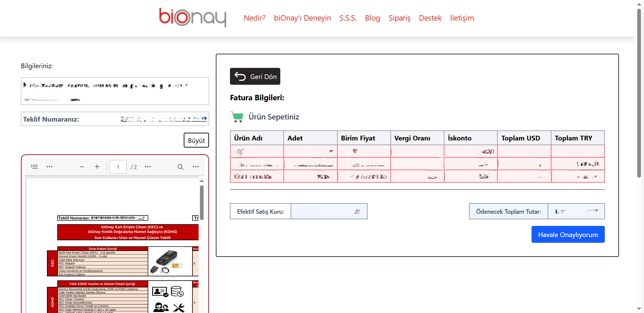Enlarge the document with Büyüt button
This screenshot has height=313, width=644.
pyautogui.click(x=196, y=140)
